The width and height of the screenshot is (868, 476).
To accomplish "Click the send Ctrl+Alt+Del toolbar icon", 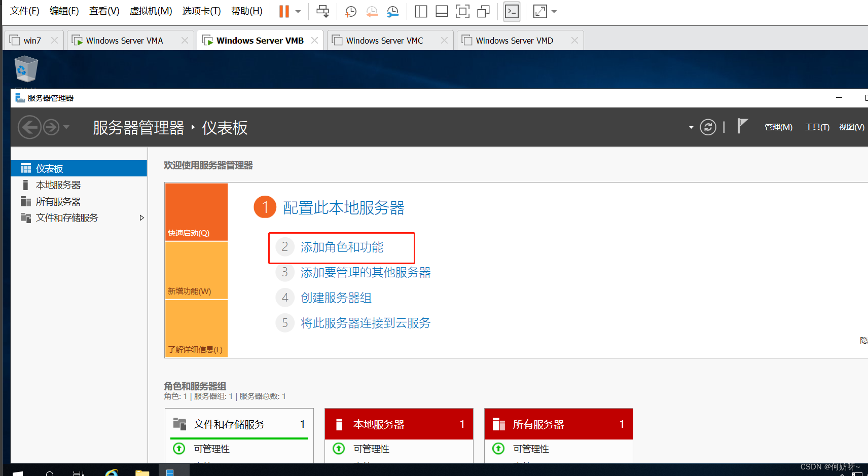I will [x=322, y=11].
